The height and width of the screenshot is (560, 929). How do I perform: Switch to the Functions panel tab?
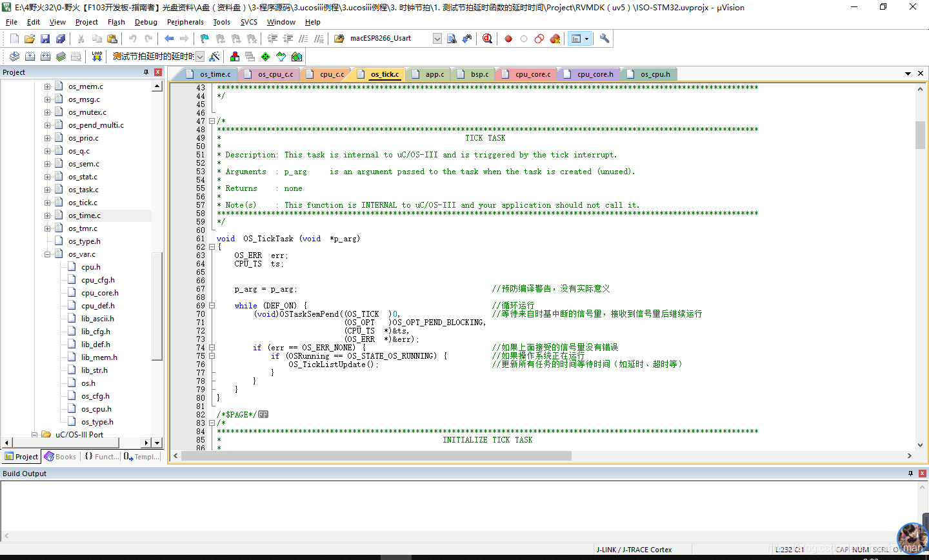tap(103, 457)
